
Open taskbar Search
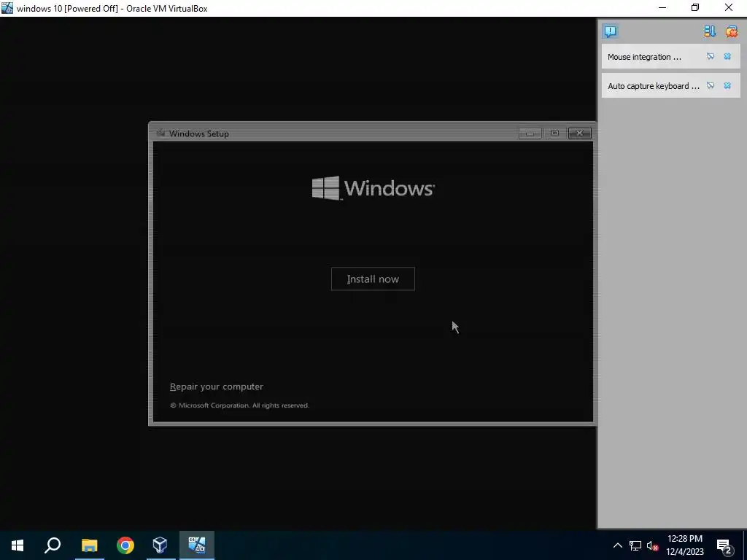pyautogui.click(x=53, y=545)
